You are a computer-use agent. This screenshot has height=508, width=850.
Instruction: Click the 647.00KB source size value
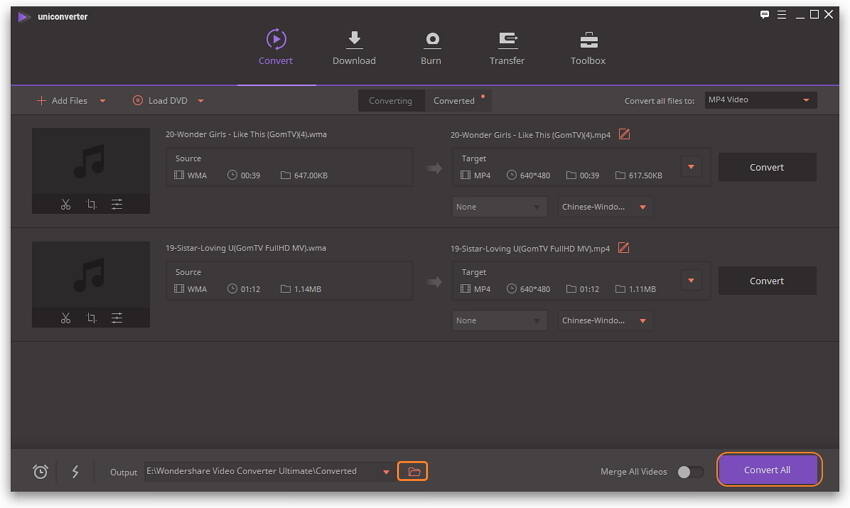[x=311, y=176]
